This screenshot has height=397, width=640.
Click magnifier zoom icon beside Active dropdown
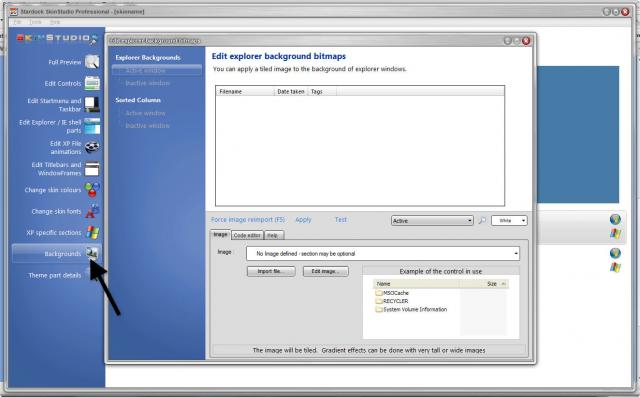[x=482, y=220]
